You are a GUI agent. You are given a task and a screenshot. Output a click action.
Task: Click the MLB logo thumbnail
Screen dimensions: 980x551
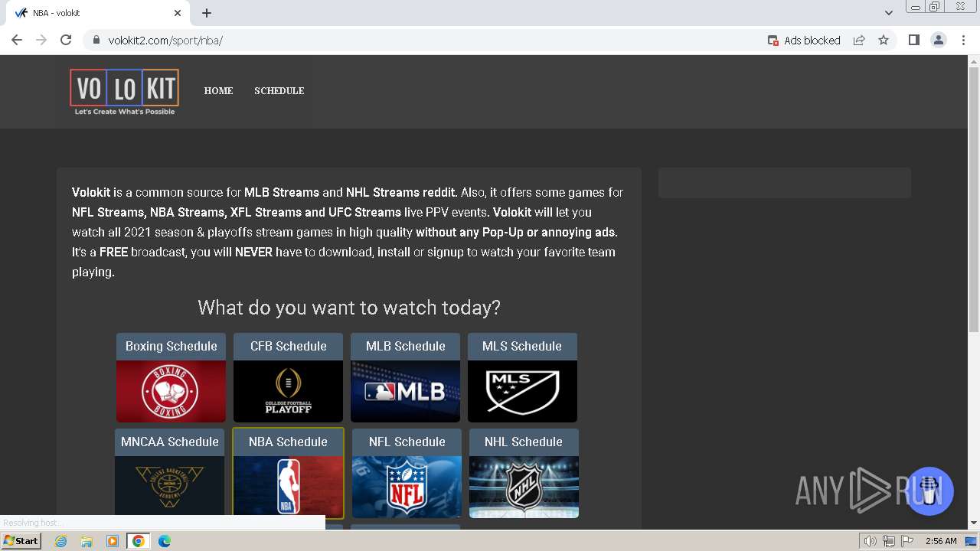406,391
